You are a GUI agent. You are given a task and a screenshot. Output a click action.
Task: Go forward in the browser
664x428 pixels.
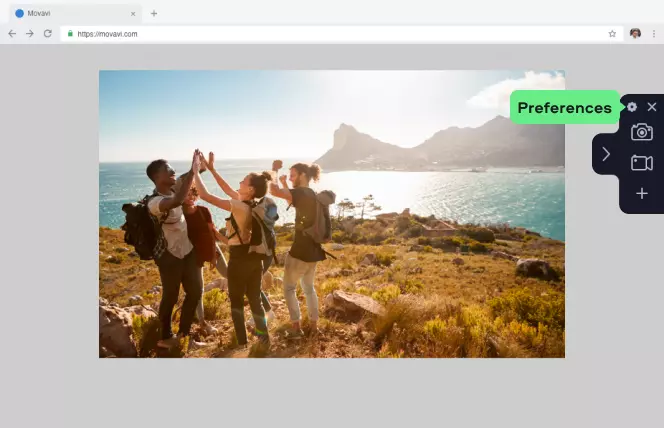(30, 33)
